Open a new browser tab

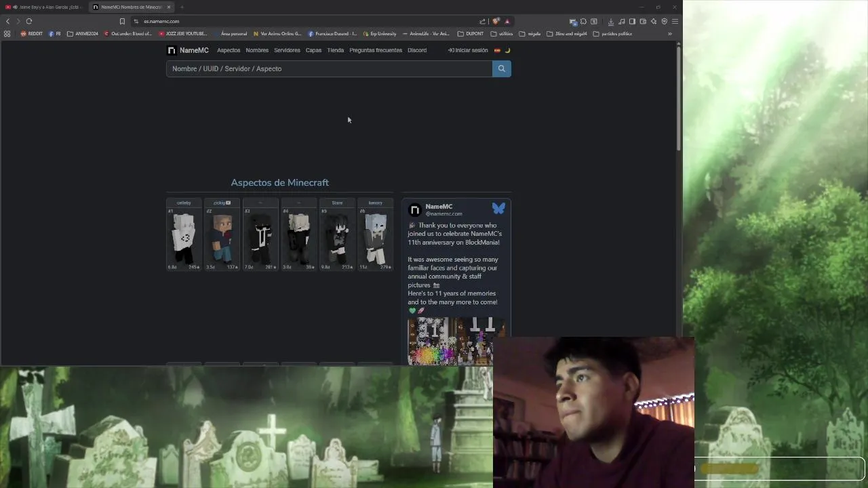182,7
